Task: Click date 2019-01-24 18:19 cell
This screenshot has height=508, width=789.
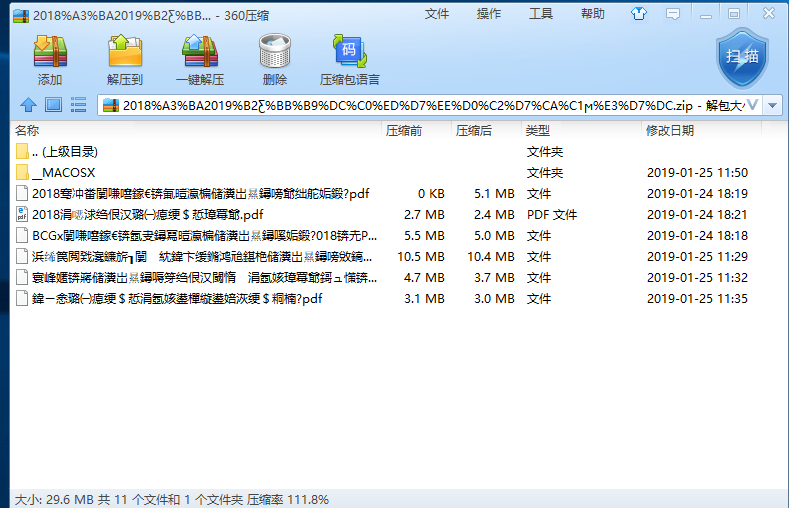Action: click(697, 194)
